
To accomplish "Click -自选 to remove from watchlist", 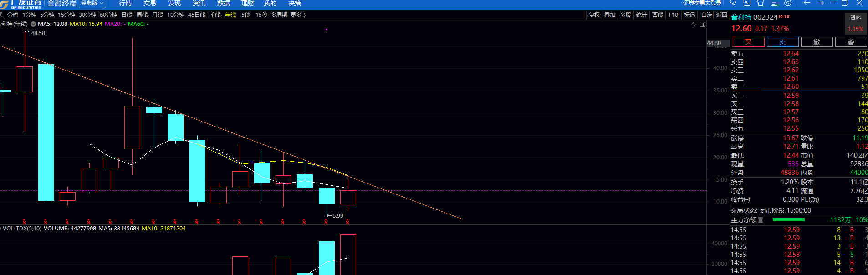I will tap(706, 15).
